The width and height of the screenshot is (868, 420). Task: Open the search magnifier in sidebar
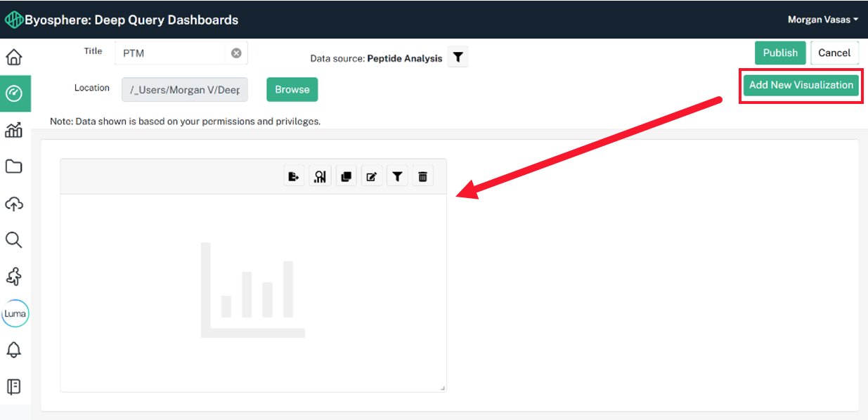pyautogui.click(x=14, y=240)
